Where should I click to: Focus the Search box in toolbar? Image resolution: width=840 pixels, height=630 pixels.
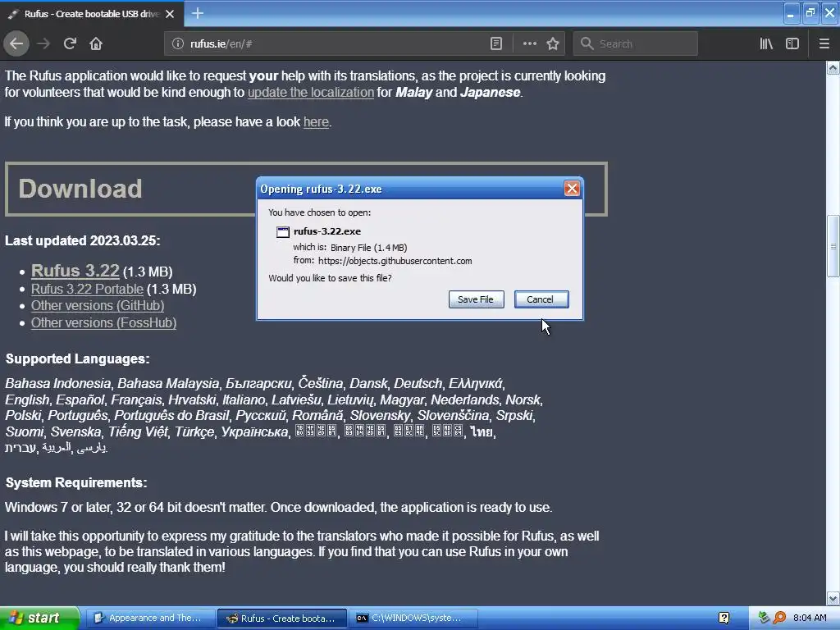[x=636, y=43]
